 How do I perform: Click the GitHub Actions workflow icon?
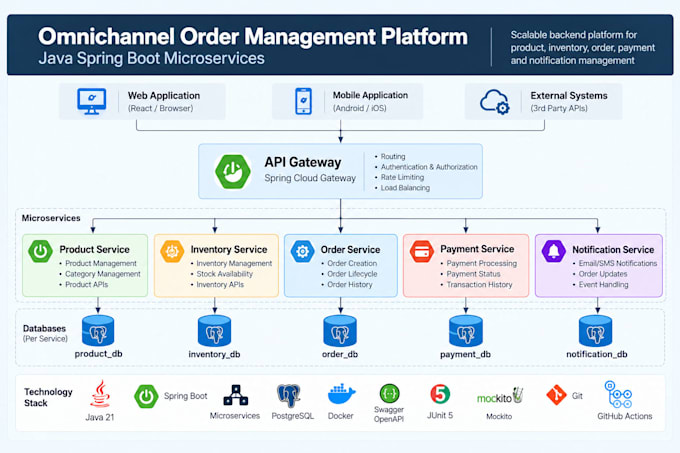click(x=618, y=394)
